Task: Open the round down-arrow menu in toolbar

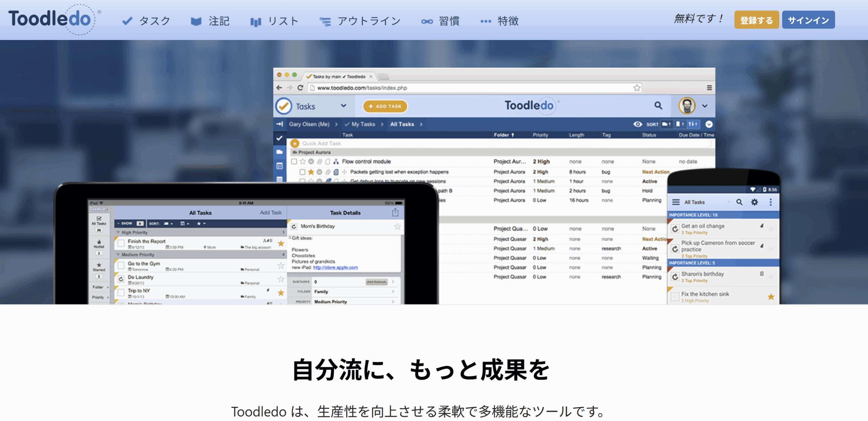Action: click(709, 124)
